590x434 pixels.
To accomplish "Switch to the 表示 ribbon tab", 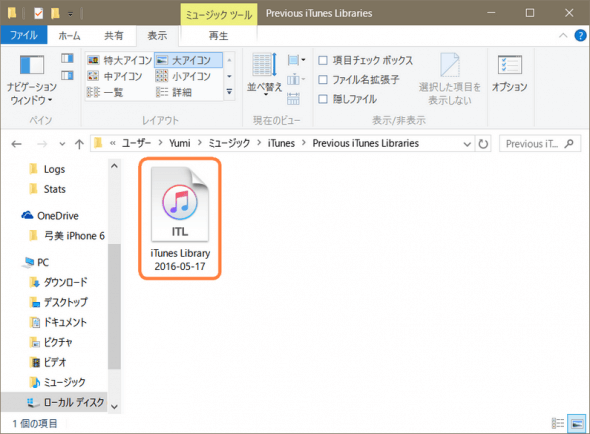I will [157, 36].
